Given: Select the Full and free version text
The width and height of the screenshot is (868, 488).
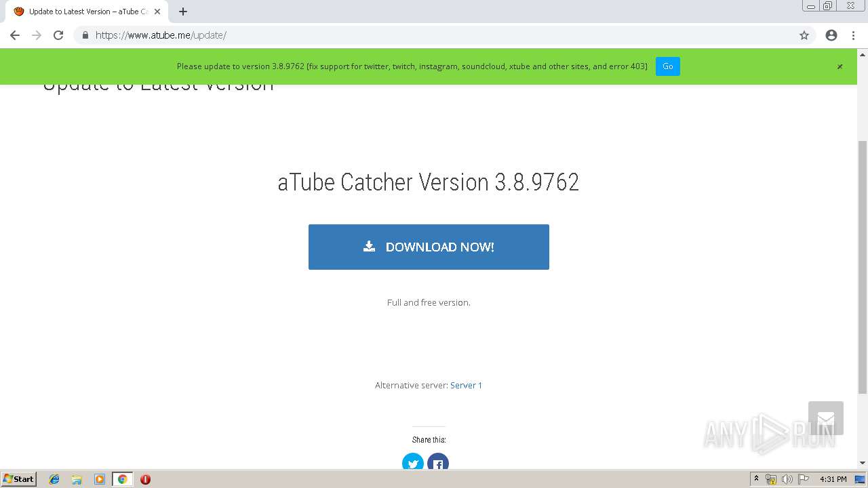Looking at the screenshot, I should pyautogui.click(x=429, y=302).
